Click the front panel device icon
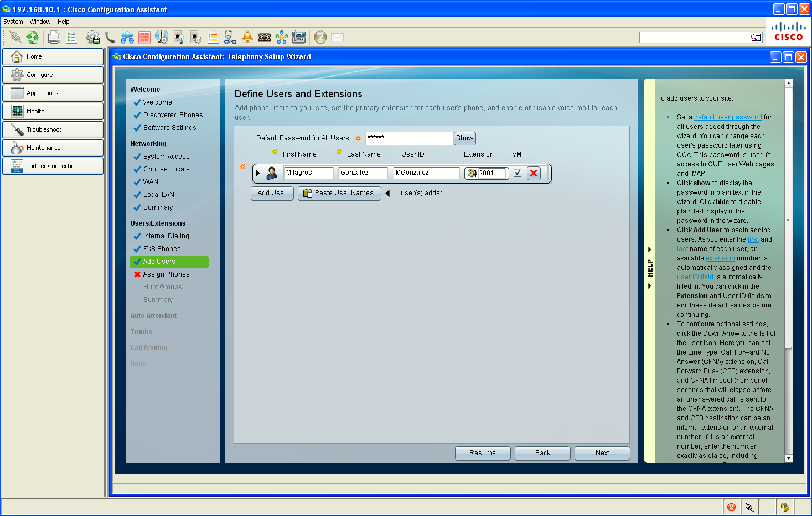 299,37
